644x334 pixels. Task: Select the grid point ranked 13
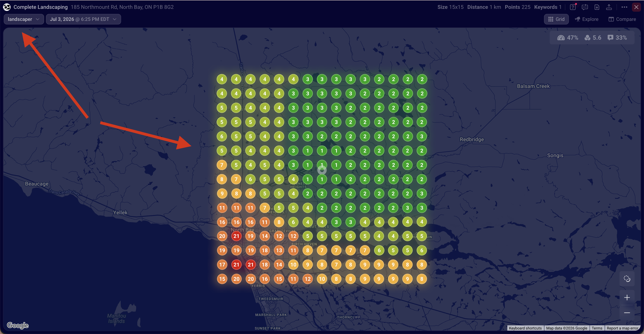click(x=279, y=250)
